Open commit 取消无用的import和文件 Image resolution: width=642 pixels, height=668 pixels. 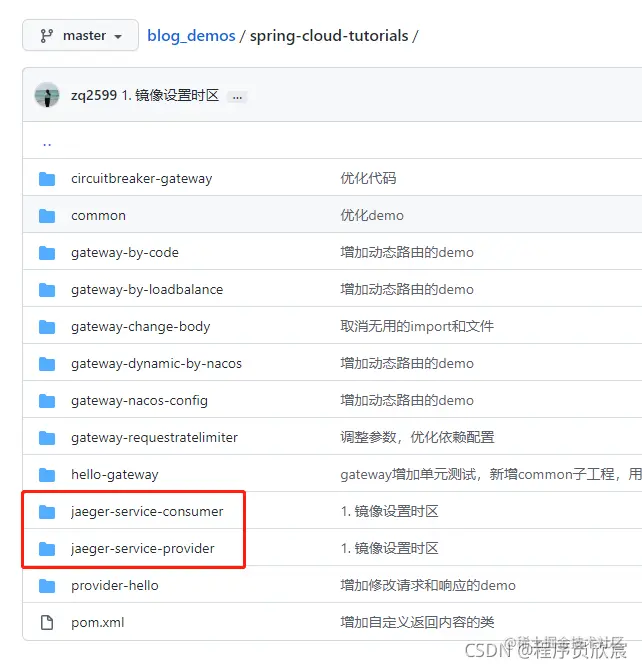pyautogui.click(x=417, y=327)
